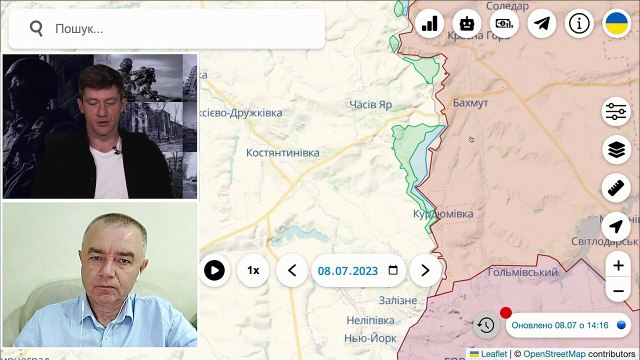Go to the next date arrow

point(425,271)
